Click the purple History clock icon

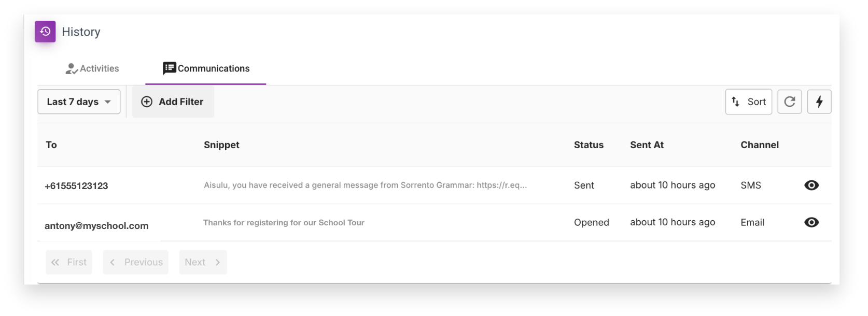point(45,32)
